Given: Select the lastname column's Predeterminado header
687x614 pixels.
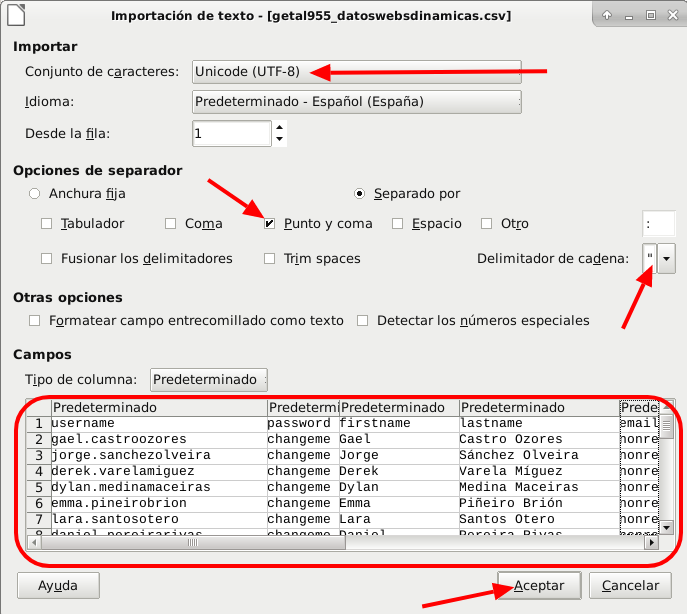Looking at the screenshot, I should click(x=539, y=408).
